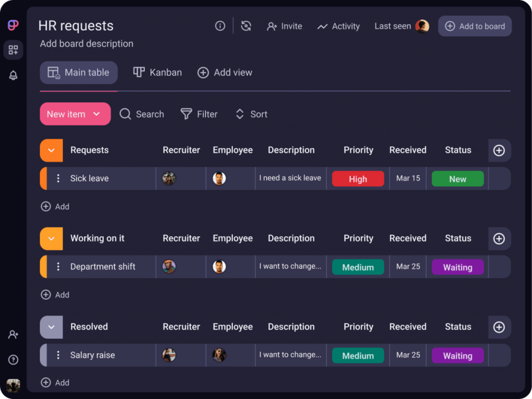Open the Search on the board
Viewport: 532px width, 399px height.
(141, 114)
